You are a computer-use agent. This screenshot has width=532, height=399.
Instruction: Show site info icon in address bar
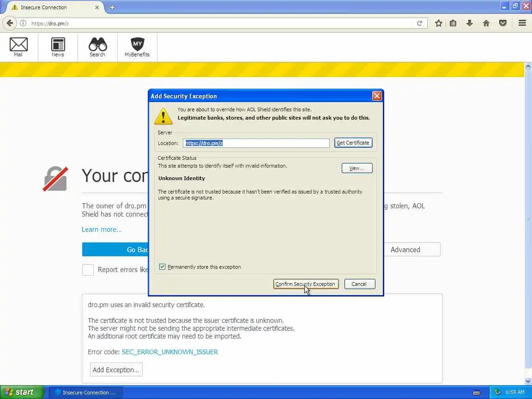coord(23,23)
